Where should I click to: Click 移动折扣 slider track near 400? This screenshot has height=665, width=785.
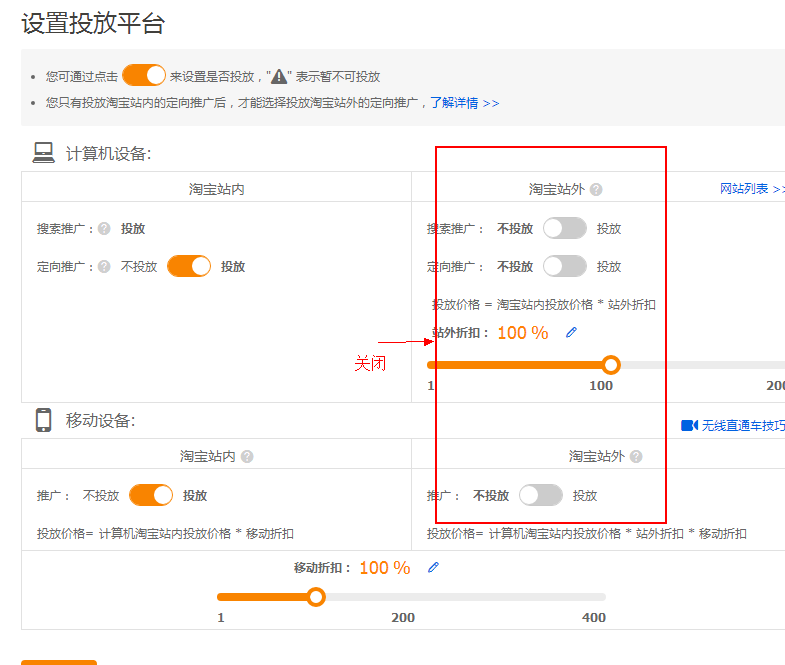point(594,597)
